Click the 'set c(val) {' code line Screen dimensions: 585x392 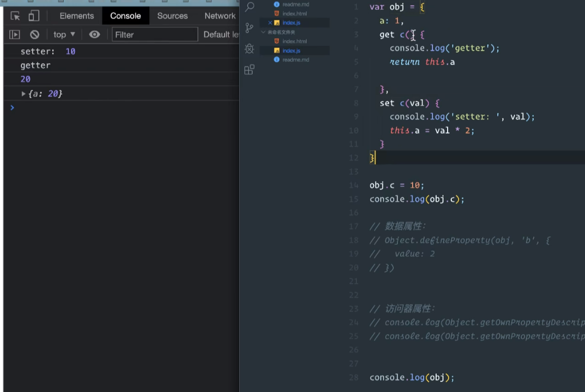tap(409, 103)
